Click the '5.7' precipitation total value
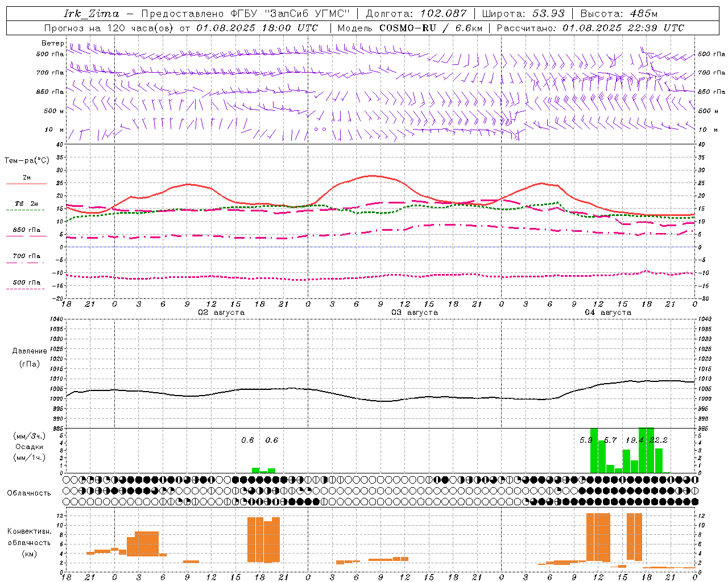This screenshot has height=582, width=728. coord(610,440)
